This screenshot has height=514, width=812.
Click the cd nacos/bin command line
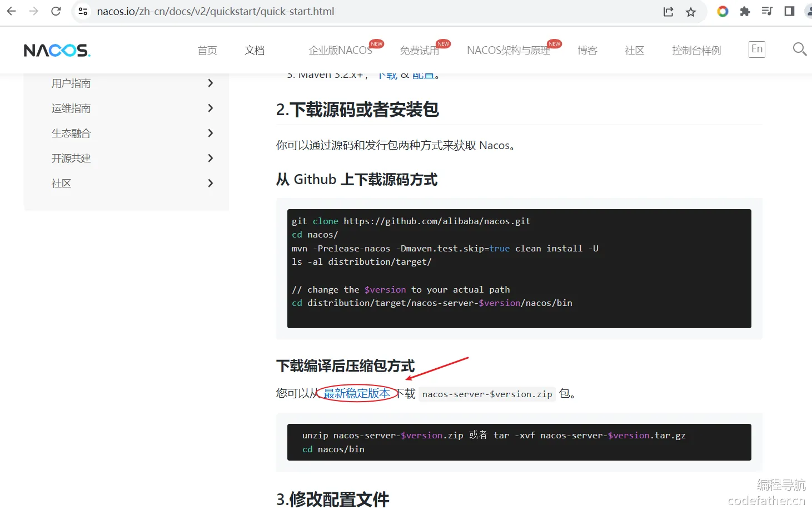point(333,449)
